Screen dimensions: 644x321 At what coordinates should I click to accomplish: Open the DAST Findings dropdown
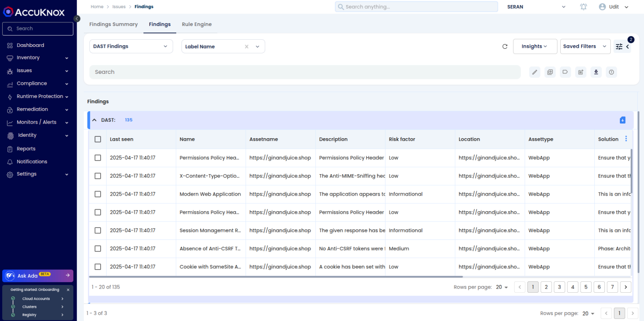click(131, 46)
